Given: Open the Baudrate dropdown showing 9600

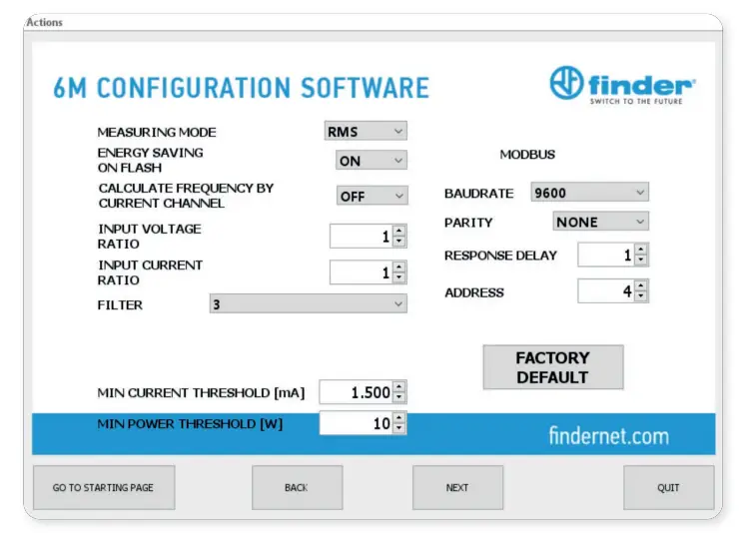Looking at the screenshot, I should coord(589,193).
